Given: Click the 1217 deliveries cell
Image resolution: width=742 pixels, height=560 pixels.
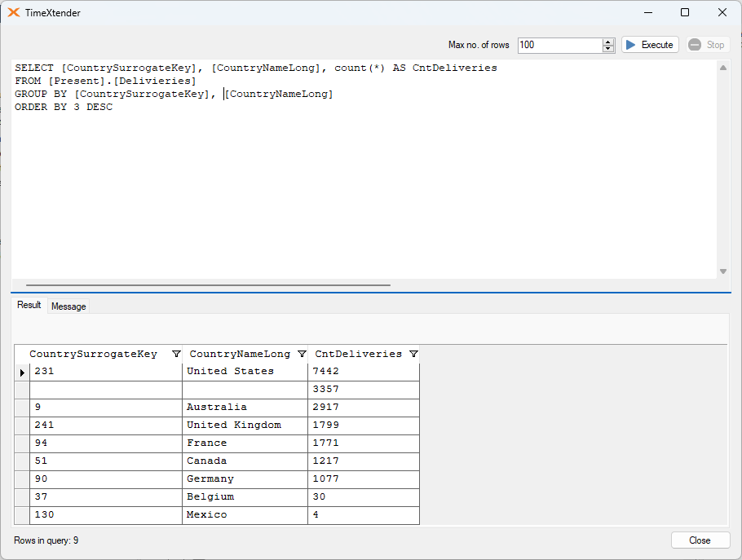Looking at the screenshot, I should click(364, 461).
